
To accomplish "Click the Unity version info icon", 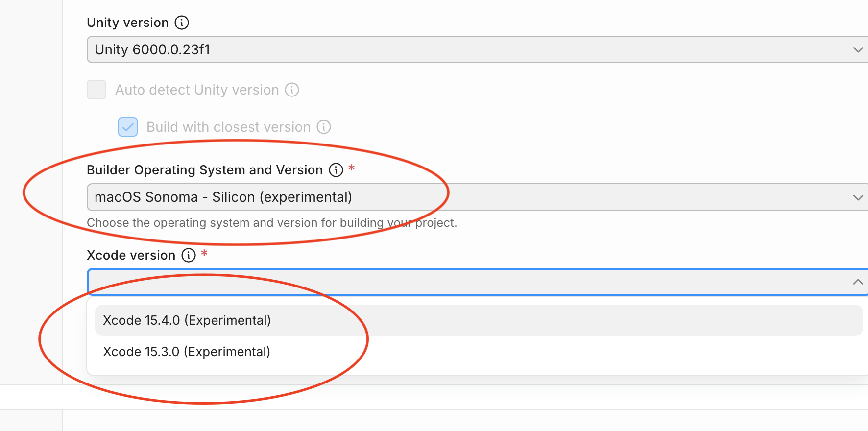I will [182, 22].
